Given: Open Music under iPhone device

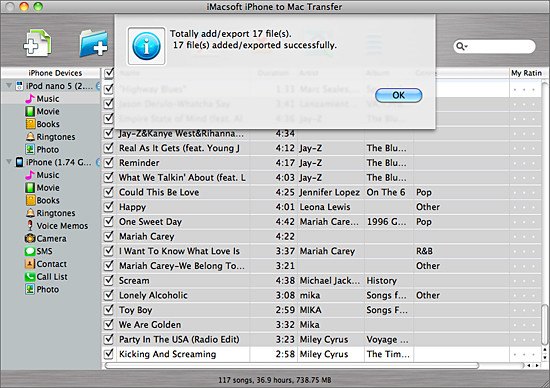Looking at the screenshot, I should [48, 175].
